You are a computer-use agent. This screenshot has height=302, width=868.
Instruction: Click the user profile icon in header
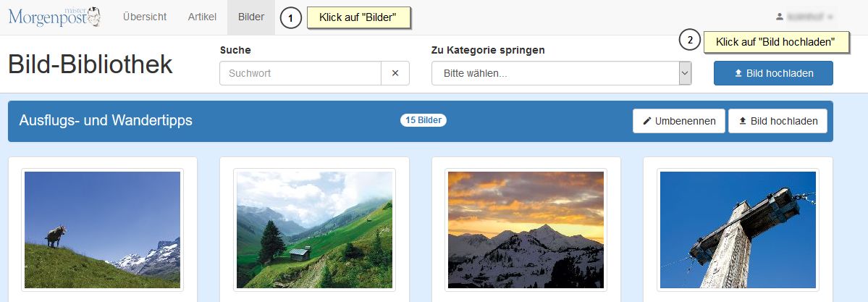[x=780, y=17]
